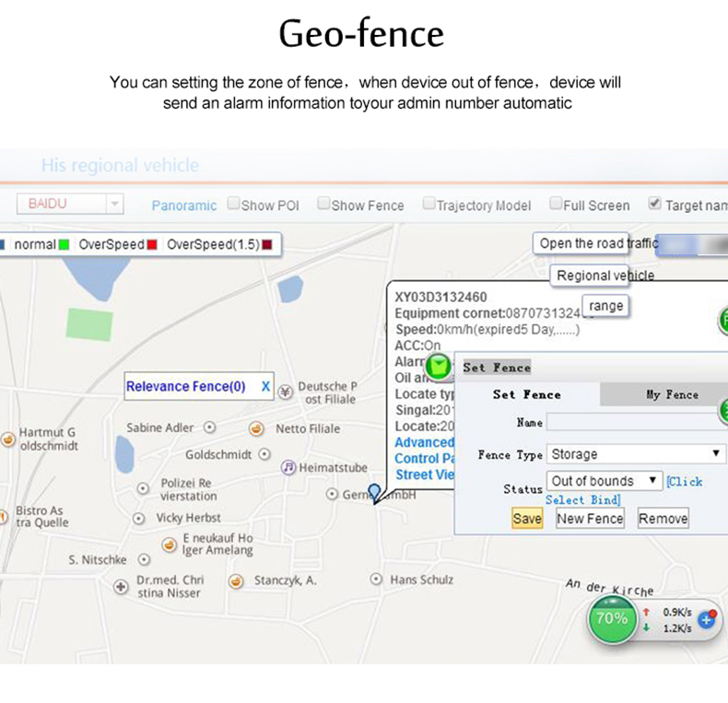The height and width of the screenshot is (703, 728).
Task: Click the fence Name input field
Action: (637, 423)
